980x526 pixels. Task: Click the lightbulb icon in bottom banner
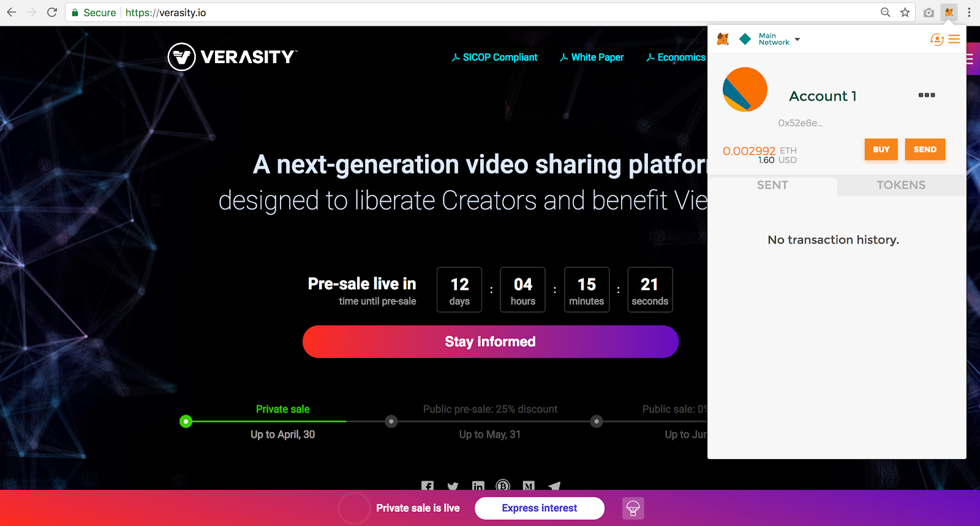click(633, 508)
